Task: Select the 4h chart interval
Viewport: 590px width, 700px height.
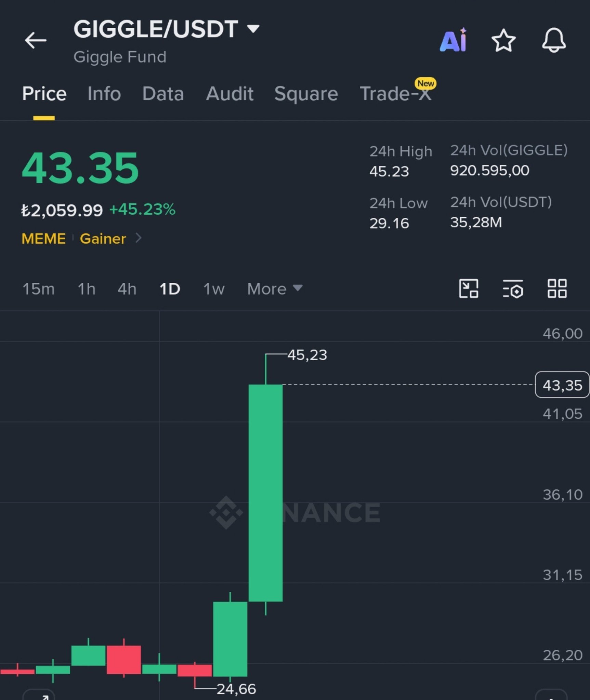Action: [x=127, y=289]
